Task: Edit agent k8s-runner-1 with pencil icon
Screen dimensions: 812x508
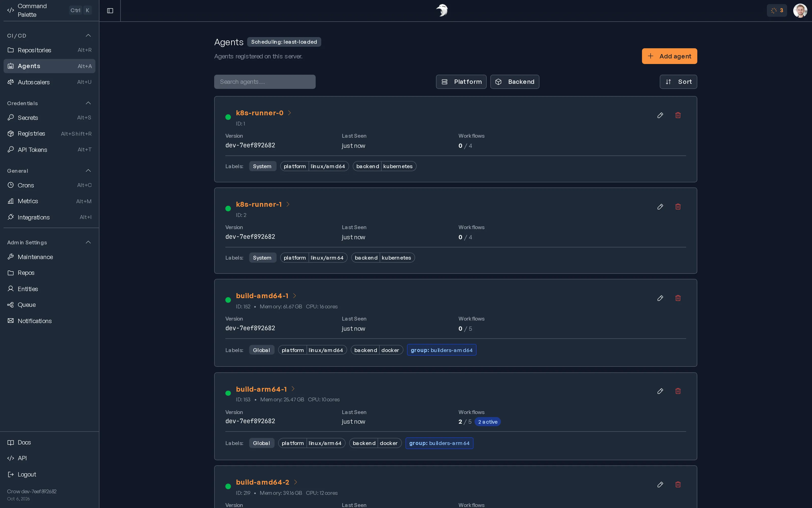Action: (660, 207)
